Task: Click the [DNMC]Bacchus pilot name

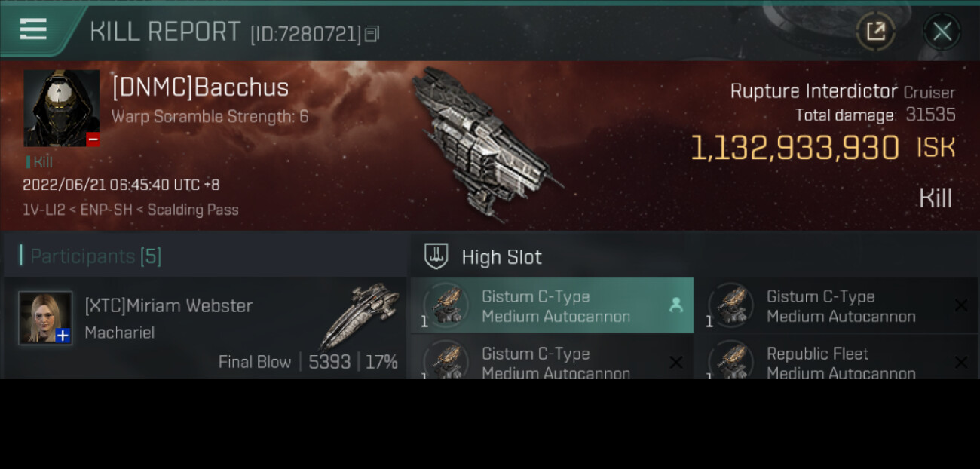Action: point(201,87)
